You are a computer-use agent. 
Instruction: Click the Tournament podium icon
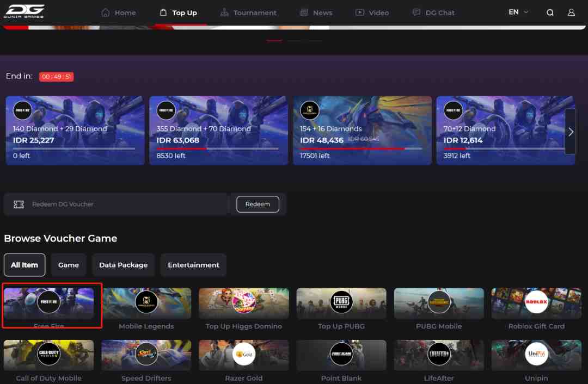224,13
